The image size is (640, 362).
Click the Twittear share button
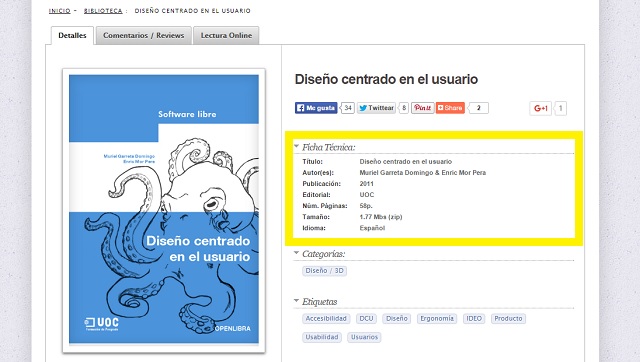[376, 108]
